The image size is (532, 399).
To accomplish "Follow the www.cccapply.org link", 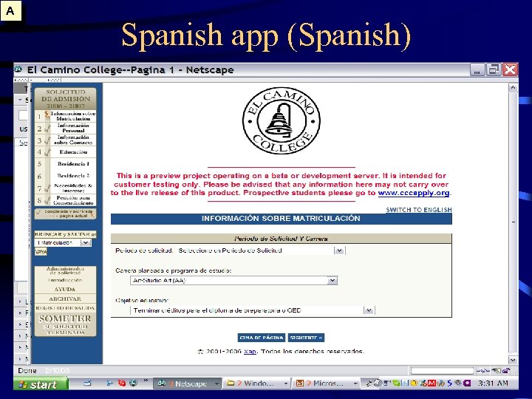I will 414,193.
